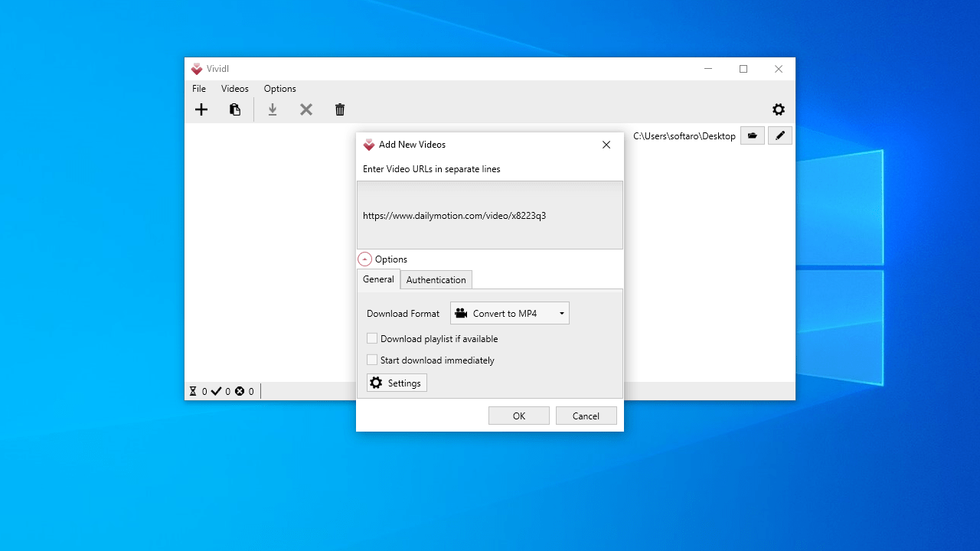Image resolution: width=980 pixels, height=551 pixels.
Task: Open the File menu
Action: pos(199,89)
